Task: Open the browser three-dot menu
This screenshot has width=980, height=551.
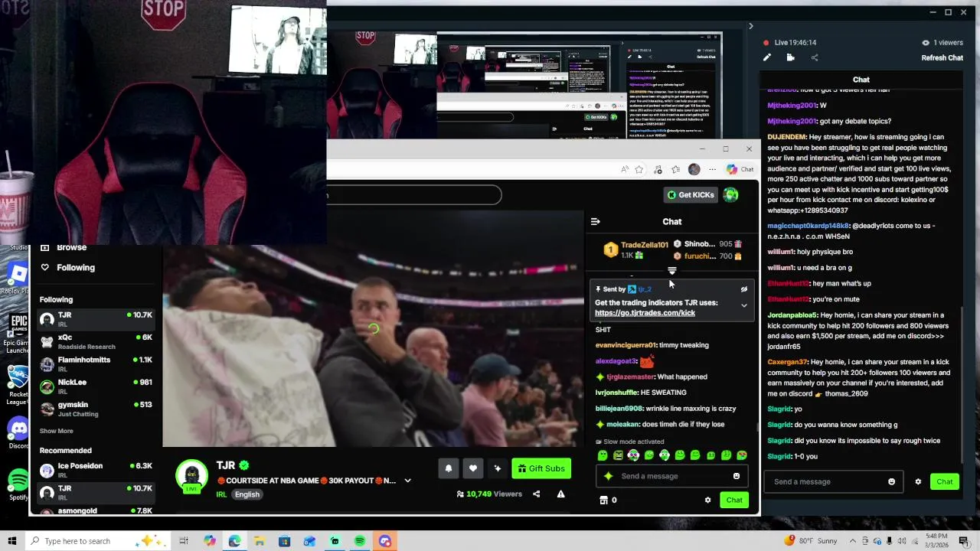Action: point(712,169)
